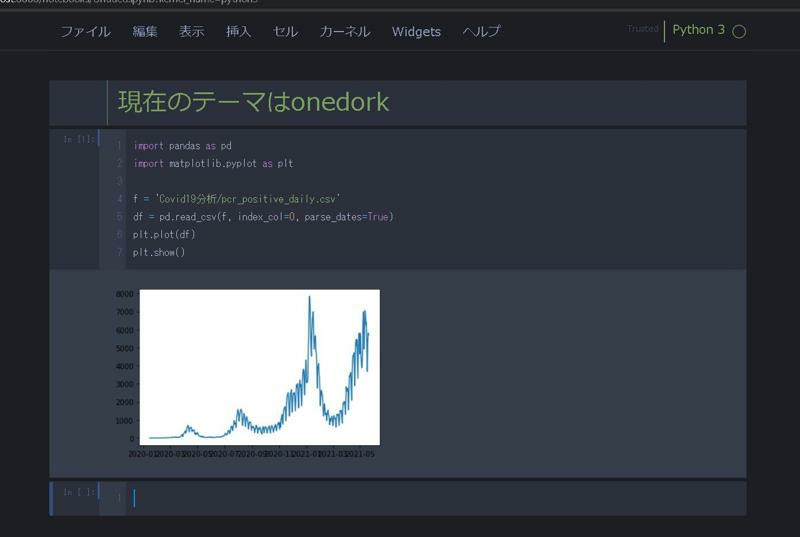Open the Widgets menu
Screen dimensions: 800x537
click(416, 32)
